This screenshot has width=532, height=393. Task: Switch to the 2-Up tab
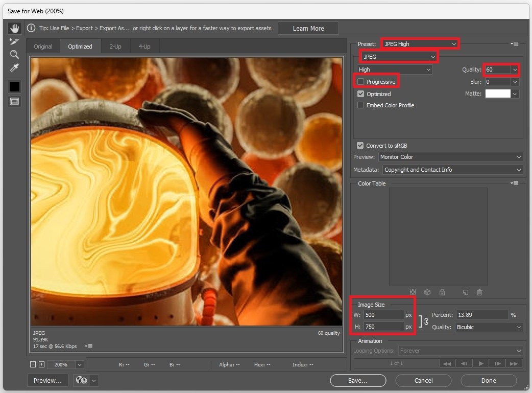coord(115,47)
